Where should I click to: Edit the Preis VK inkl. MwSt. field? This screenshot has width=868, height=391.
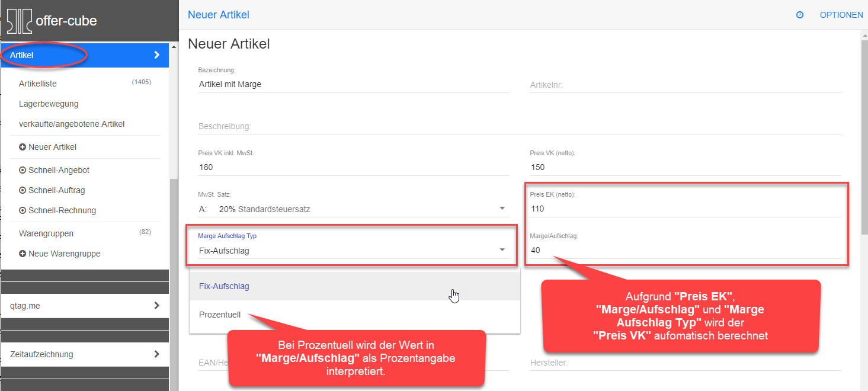point(354,167)
